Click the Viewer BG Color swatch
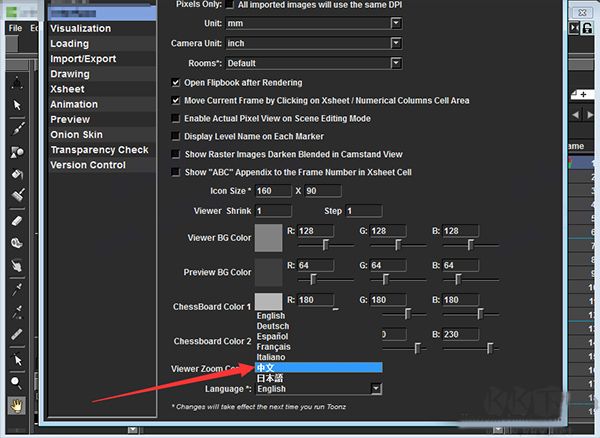The height and width of the screenshot is (438, 600). [x=269, y=238]
